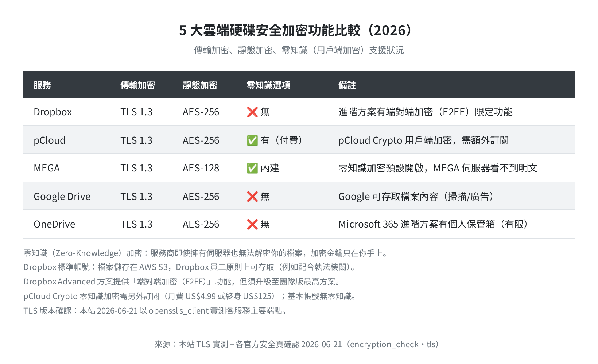Click the Dropbox note about E2EE 限定功能

[426, 112]
